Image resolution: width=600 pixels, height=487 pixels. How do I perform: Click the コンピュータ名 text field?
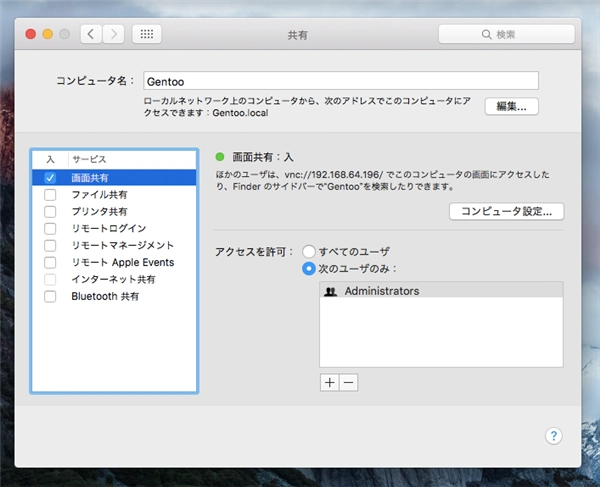[340, 81]
